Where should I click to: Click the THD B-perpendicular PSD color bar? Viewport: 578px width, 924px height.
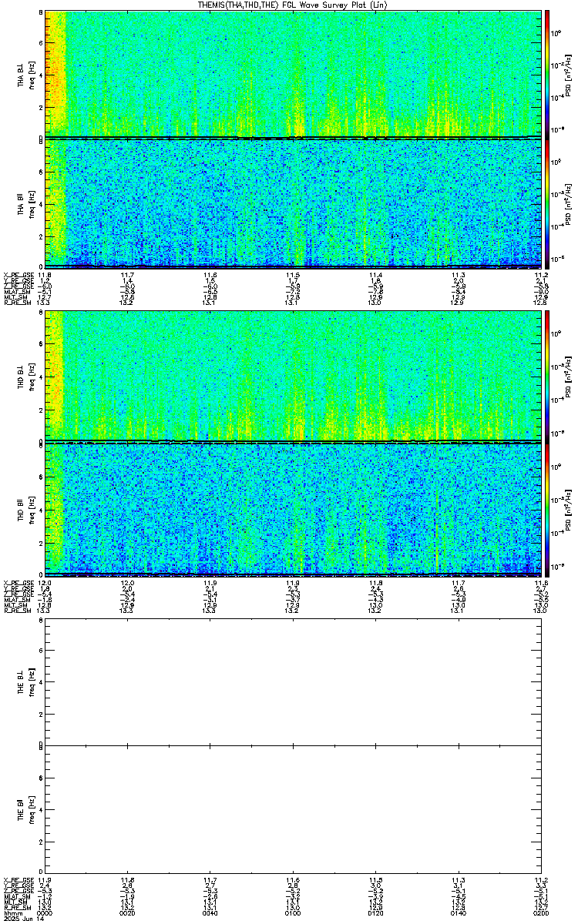pyautogui.click(x=548, y=377)
